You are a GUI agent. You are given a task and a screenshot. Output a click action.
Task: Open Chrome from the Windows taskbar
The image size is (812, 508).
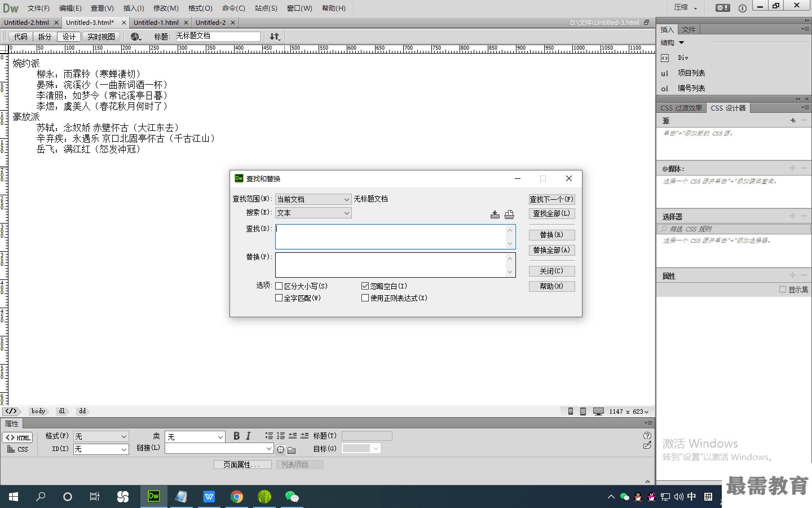[x=237, y=497]
